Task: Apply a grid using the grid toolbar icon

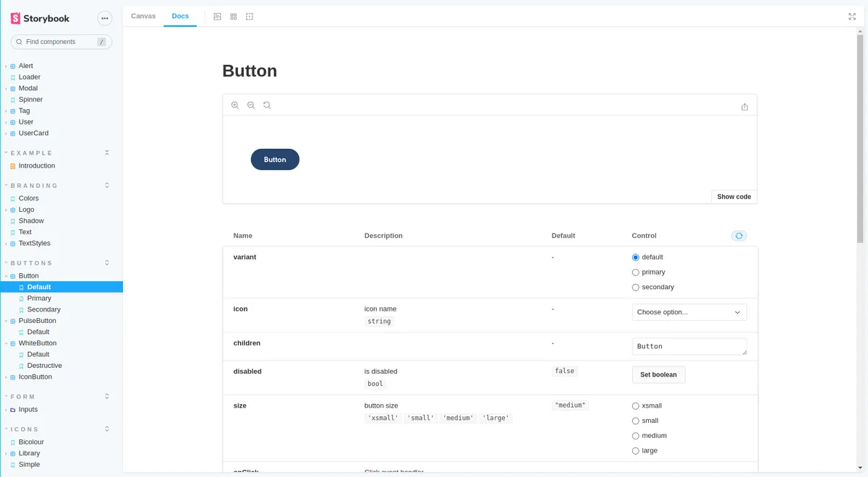Action: click(233, 16)
